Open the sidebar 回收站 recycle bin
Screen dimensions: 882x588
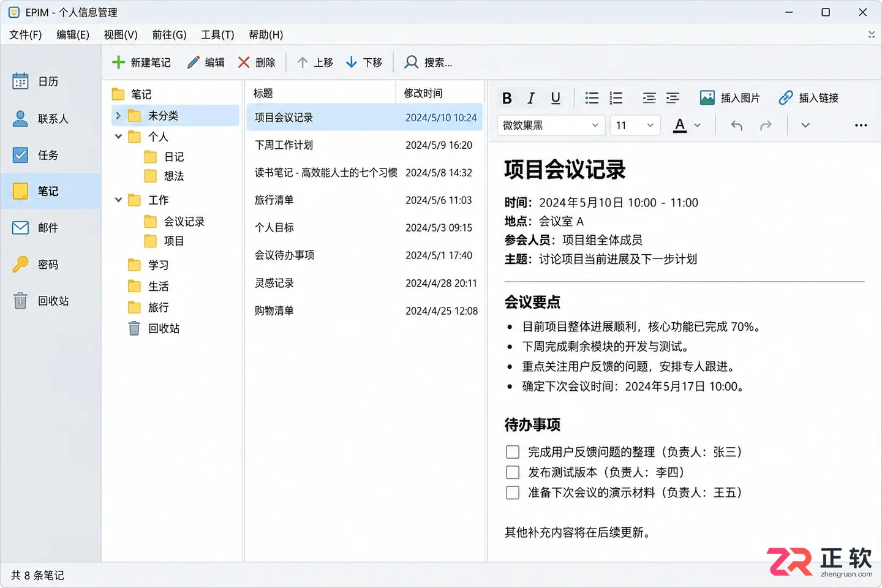tap(50, 301)
